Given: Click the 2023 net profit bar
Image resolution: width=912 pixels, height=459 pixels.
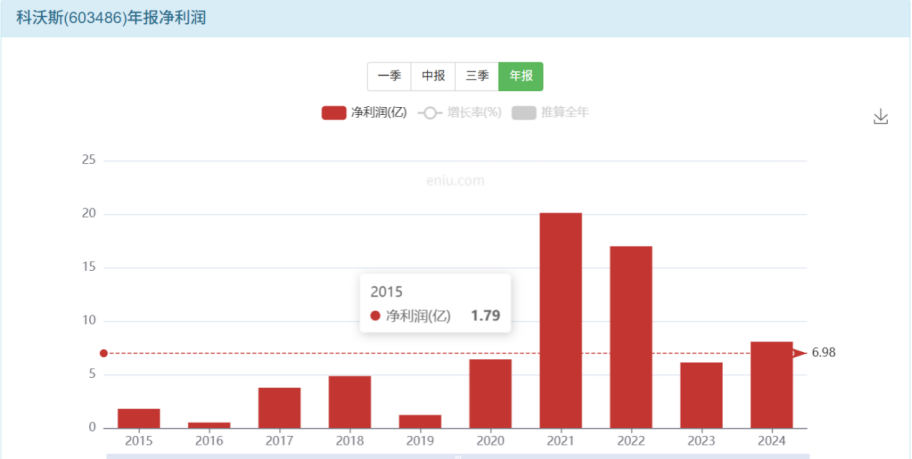Looking at the screenshot, I should tap(701, 395).
